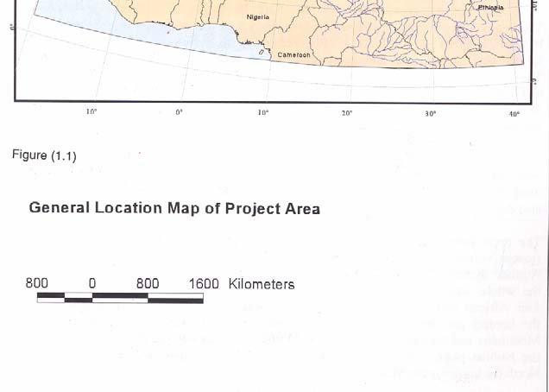The image size is (549, 392).
Task: Click the leftmost 800 scale label
Action: tap(36, 284)
